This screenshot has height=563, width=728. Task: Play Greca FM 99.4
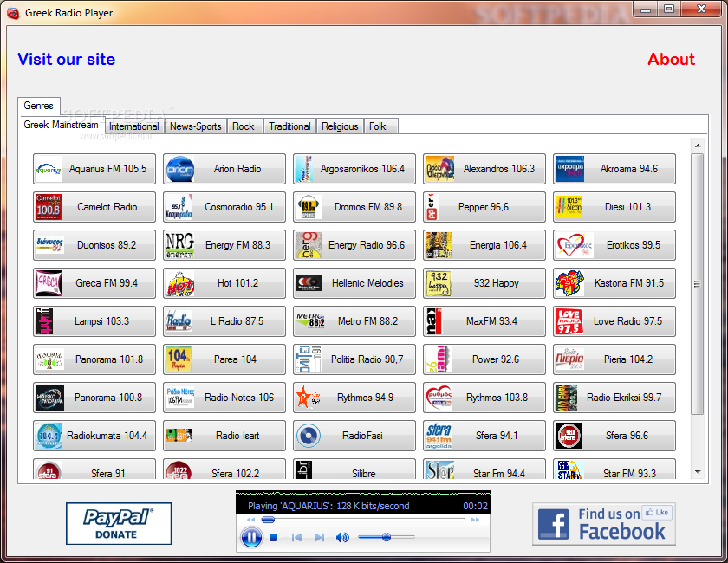pos(94,283)
